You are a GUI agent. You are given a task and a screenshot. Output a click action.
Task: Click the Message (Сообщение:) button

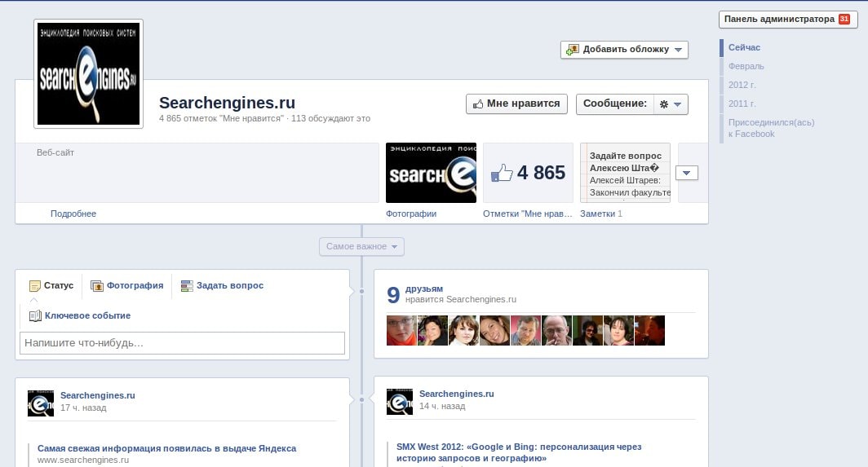[614, 104]
